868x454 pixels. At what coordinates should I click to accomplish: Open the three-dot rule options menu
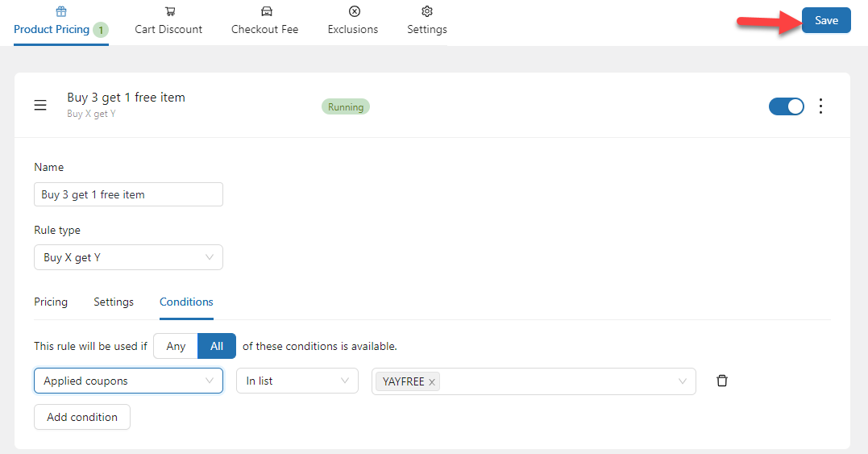pos(820,106)
